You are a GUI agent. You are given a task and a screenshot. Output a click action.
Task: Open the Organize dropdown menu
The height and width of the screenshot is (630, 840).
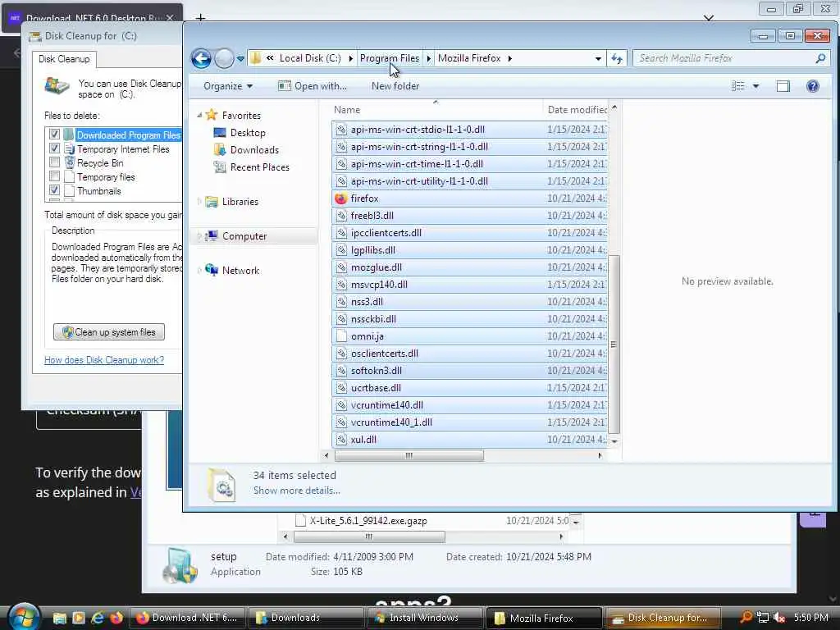coord(228,86)
